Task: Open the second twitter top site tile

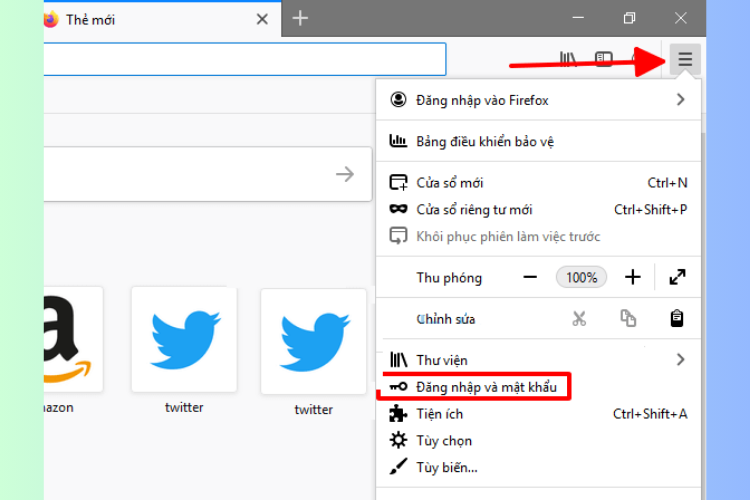Action: tap(314, 342)
